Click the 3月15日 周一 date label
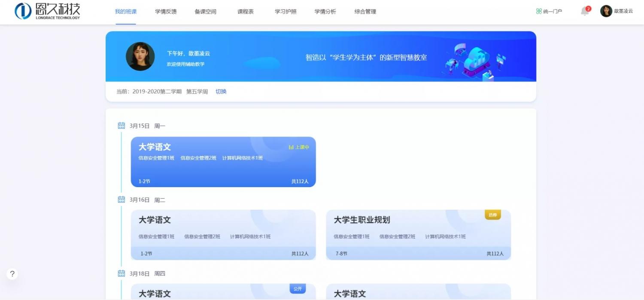 [147, 126]
